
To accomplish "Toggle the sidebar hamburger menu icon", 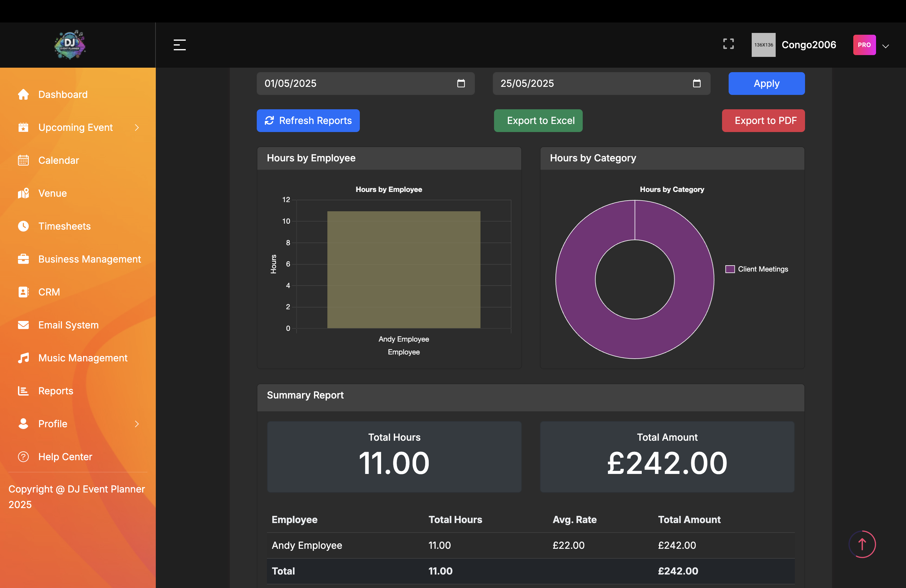I will pyautogui.click(x=180, y=45).
